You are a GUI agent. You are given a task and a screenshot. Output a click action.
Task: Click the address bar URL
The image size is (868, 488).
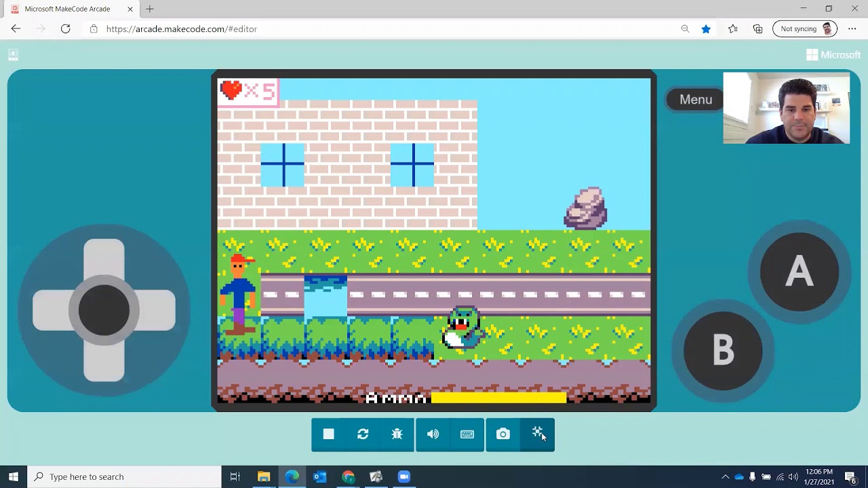click(182, 29)
